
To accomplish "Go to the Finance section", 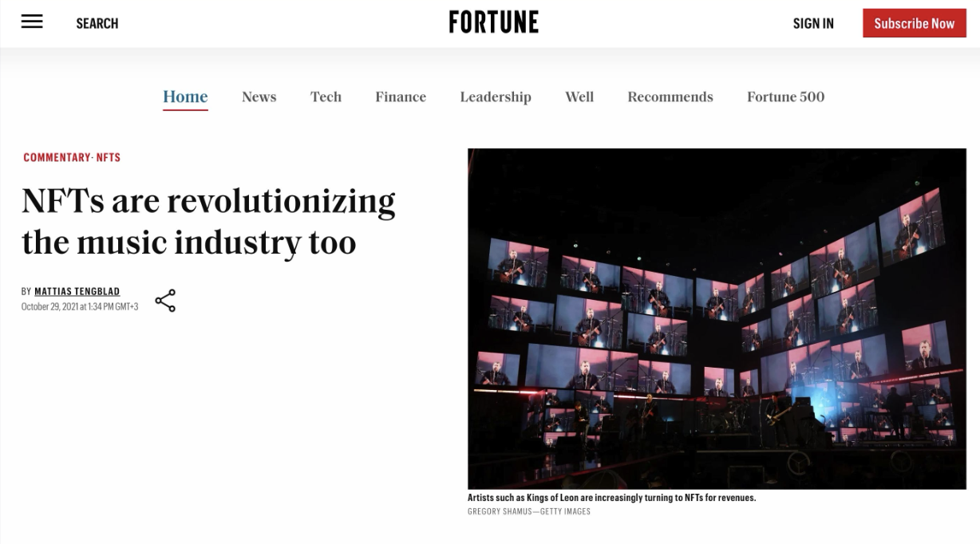I will tap(401, 97).
